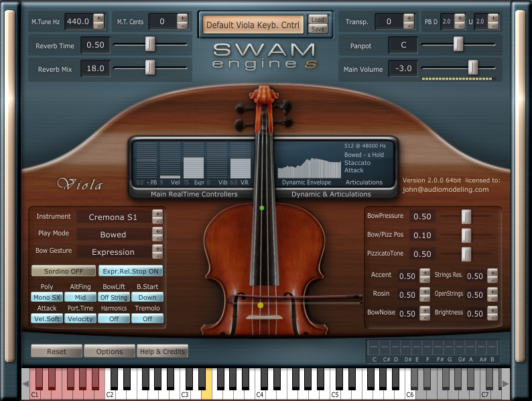Step Bow Gesture back with minus button
This screenshot has width=532, height=401.
[157, 255]
